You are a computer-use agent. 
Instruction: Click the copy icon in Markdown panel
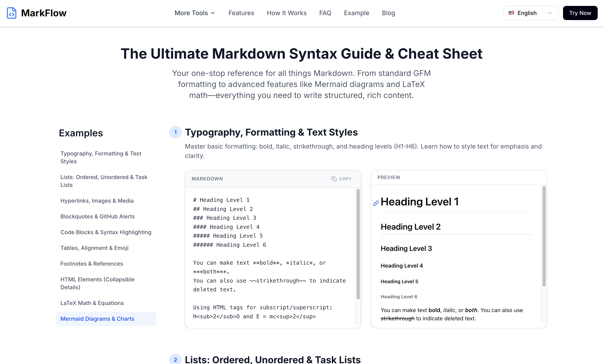click(334, 179)
